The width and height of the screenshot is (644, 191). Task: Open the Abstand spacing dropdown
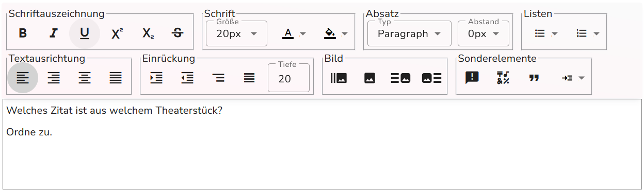[x=484, y=34]
